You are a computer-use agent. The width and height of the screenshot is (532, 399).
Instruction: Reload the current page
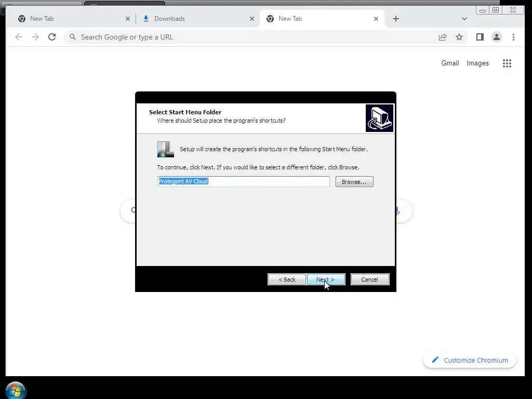pos(52,37)
